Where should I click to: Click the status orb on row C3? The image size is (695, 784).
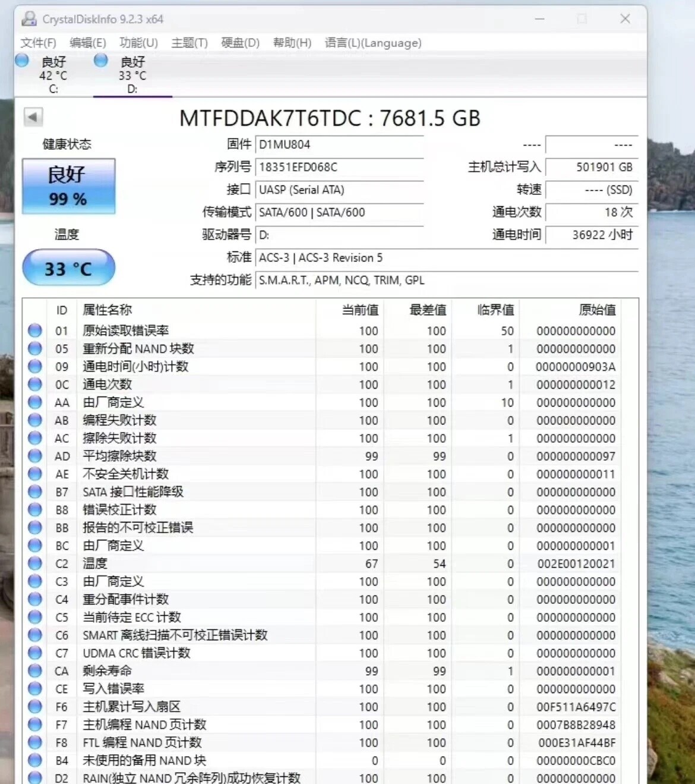[x=35, y=581]
